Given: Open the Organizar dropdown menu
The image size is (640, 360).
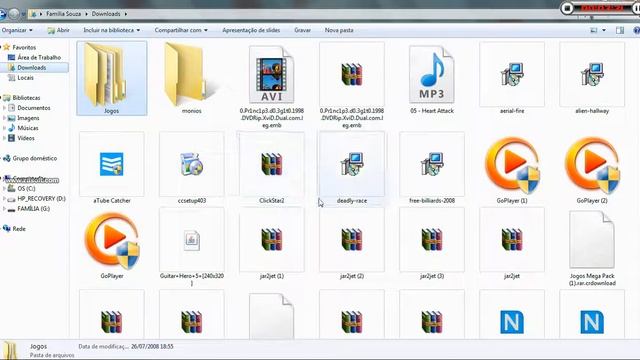Looking at the screenshot, I should 17,30.
